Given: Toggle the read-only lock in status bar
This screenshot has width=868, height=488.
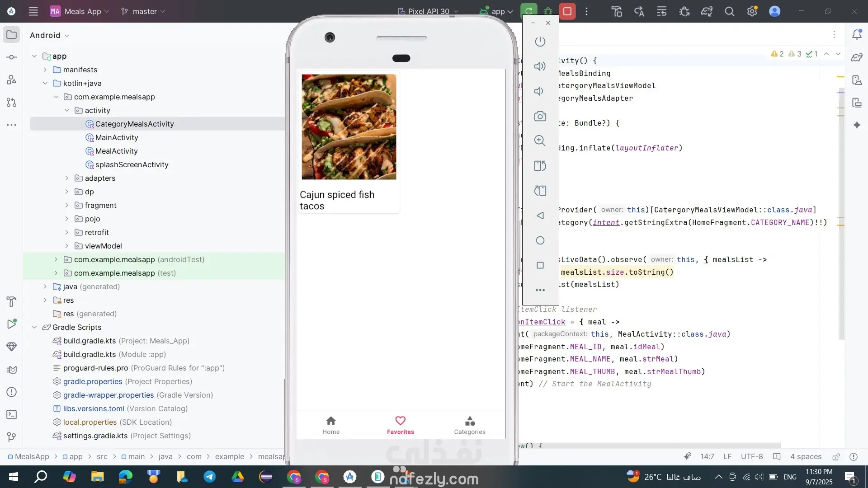Looking at the screenshot, I should coord(836,457).
